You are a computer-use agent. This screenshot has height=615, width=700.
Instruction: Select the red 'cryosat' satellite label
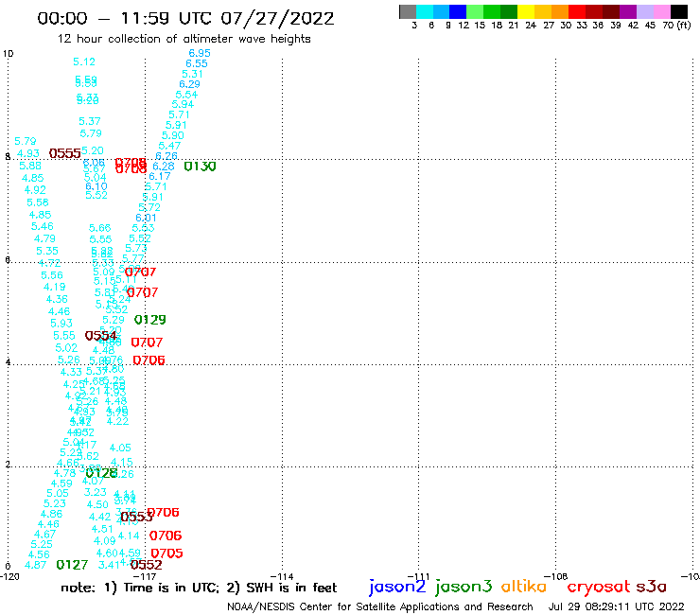coord(598,587)
